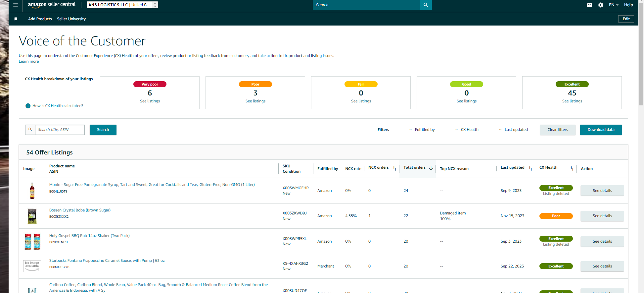Open Bossen Crystal Boba product link
Screen dimensions: 644x293
[80, 210]
